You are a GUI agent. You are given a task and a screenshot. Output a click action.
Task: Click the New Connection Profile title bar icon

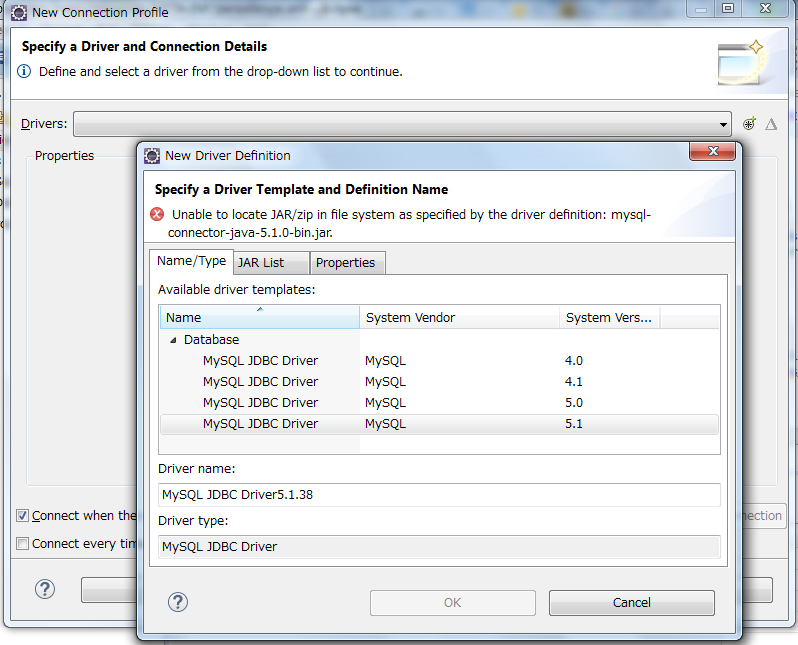click(18, 12)
